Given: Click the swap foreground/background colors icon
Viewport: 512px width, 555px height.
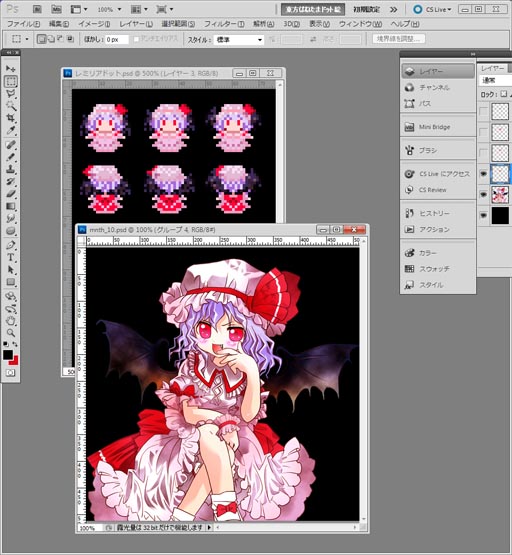Looking at the screenshot, I should (x=15, y=344).
